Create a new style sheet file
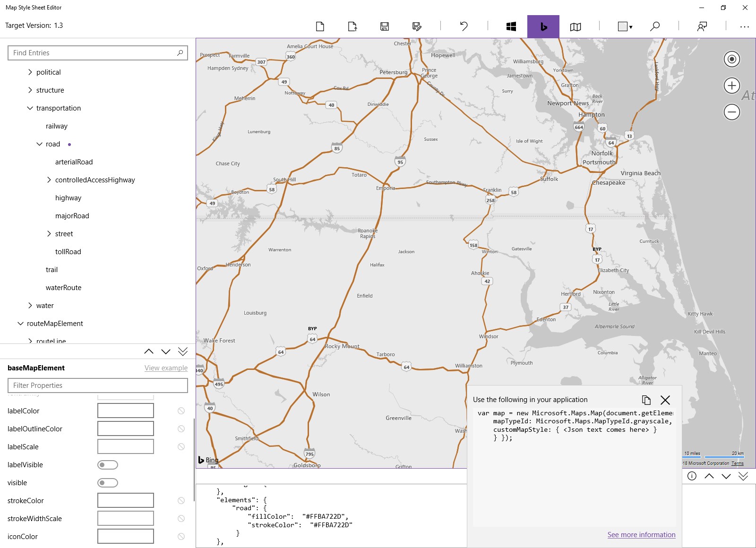This screenshot has height=548, width=756. tap(320, 26)
